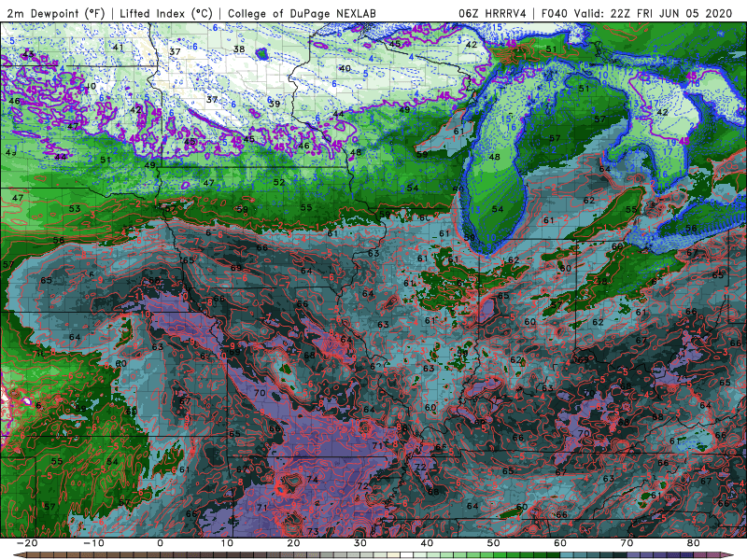
Task: Click the "52" dewpoint value on the map
Action: tap(279, 182)
